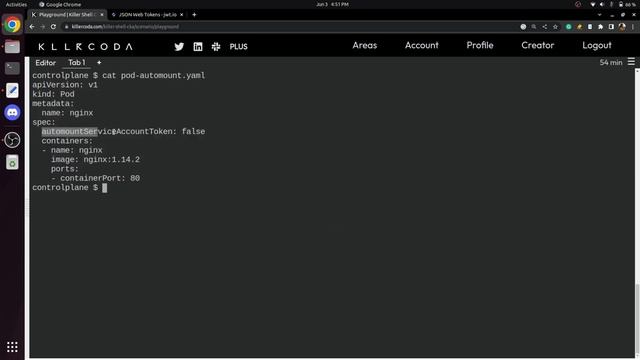The image size is (640, 360).
Task: Select terminal Tab 1
Action: pyautogui.click(x=77, y=62)
